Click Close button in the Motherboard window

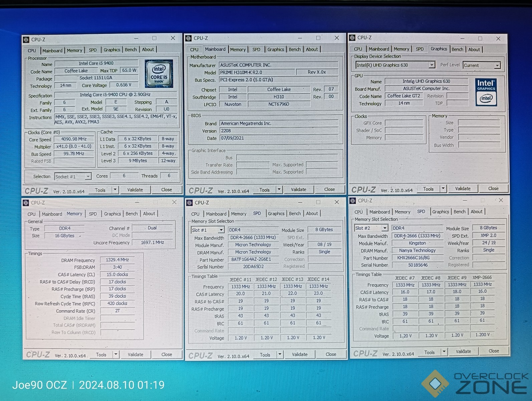tap(329, 189)
